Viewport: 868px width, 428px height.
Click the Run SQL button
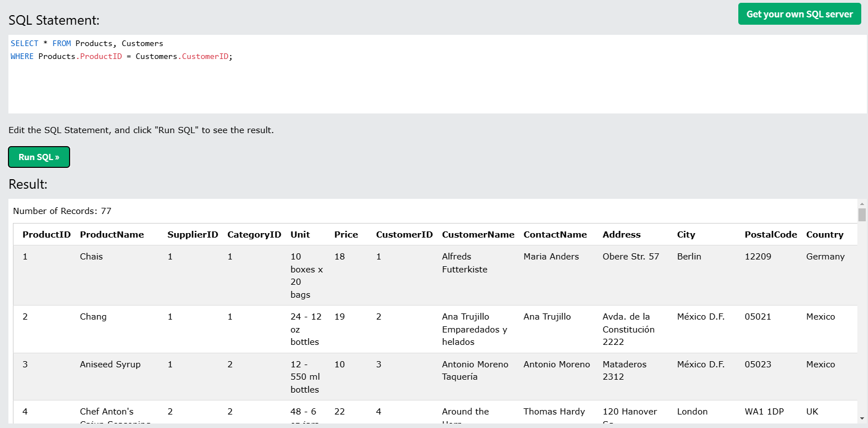point(39,157)
